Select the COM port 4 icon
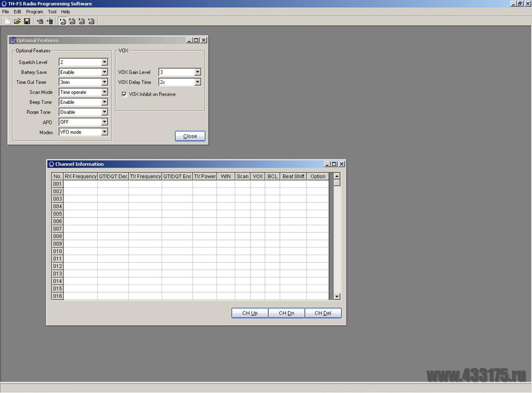Viewport: 532px width, 393px height. [x=91, y=21]
